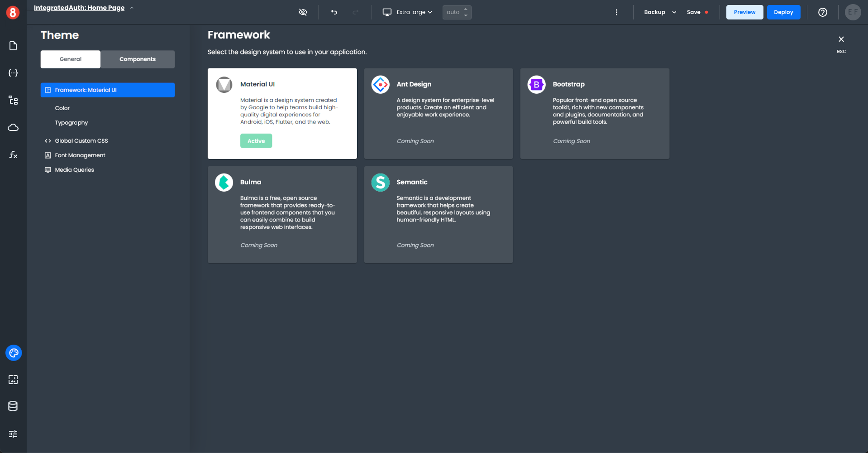Open the settings sliders icon

pos(13,434)
